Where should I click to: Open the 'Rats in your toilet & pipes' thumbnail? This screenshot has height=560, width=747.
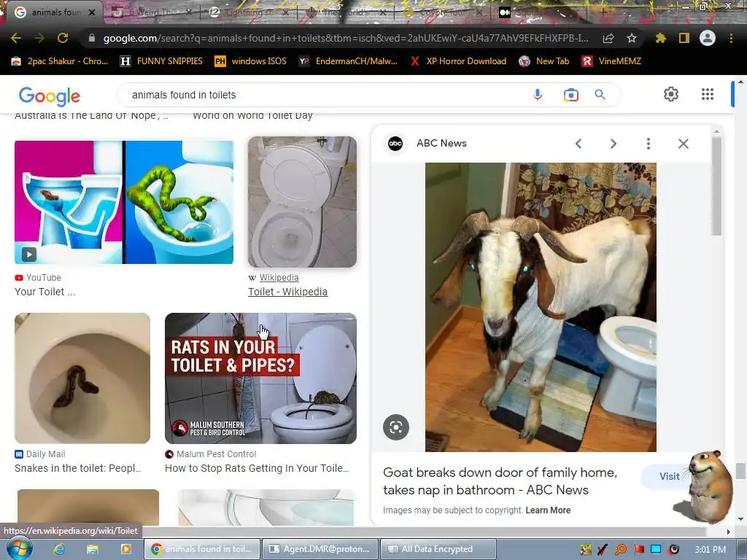point(260,378)
